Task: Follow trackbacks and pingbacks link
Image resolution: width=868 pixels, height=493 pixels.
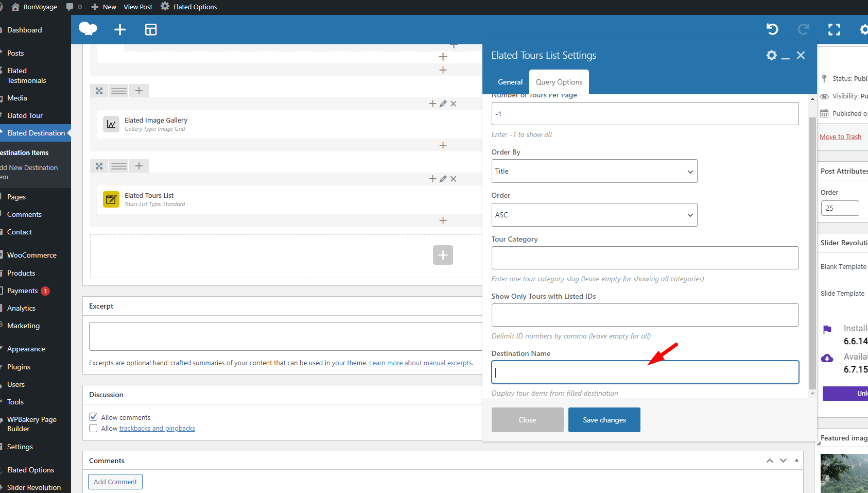Action: point(157,428)
